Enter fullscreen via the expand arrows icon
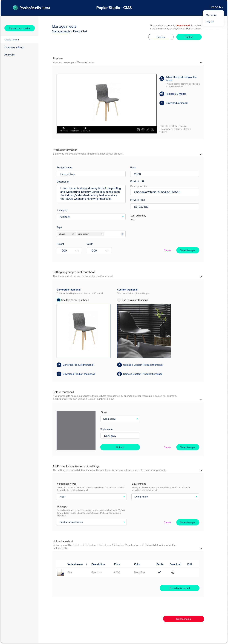The height and width of the screenshot is (644, 228). coord(148,130)
